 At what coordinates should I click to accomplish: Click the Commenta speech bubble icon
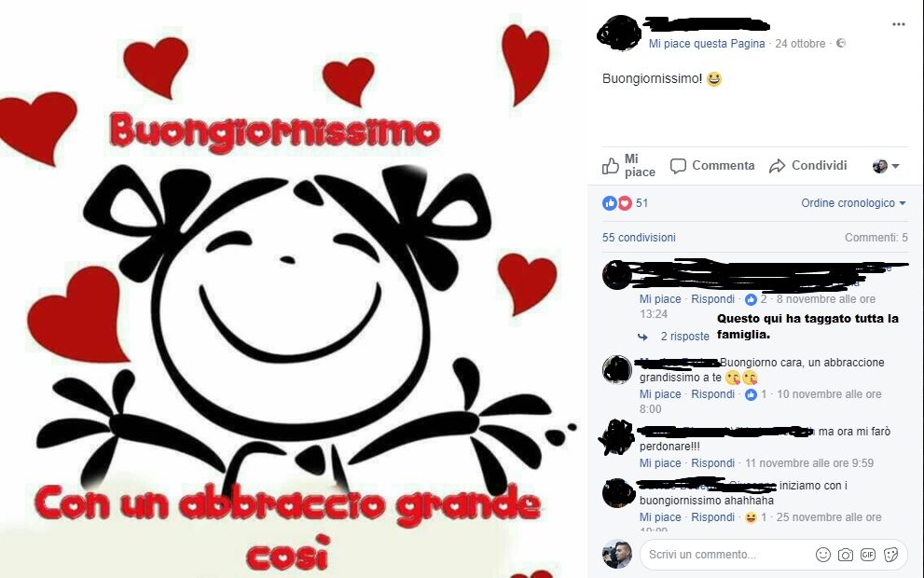point(678,166)
